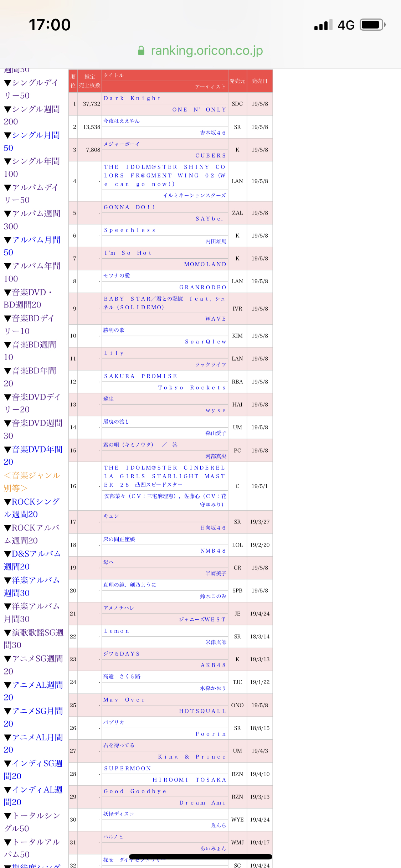Select the title 'Lemon'
The width and height of the screenshot is (401, 868).
point(117,631)
